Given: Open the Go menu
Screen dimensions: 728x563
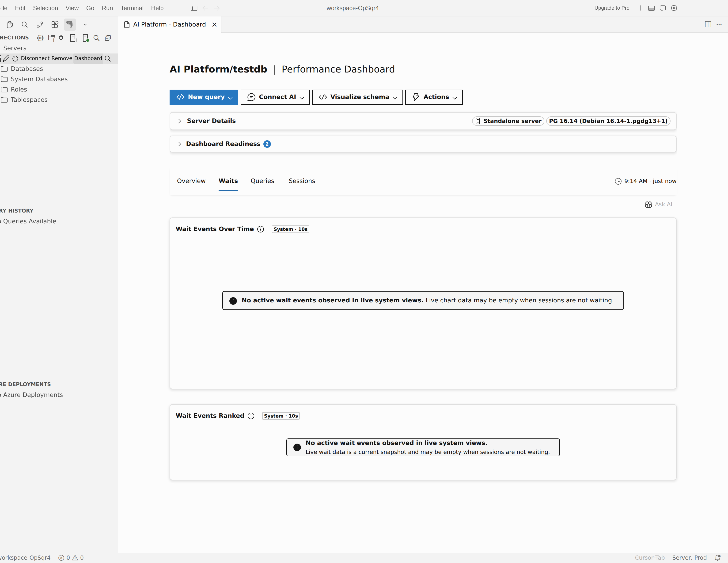Looking at the screenshot, I should 90,8.
